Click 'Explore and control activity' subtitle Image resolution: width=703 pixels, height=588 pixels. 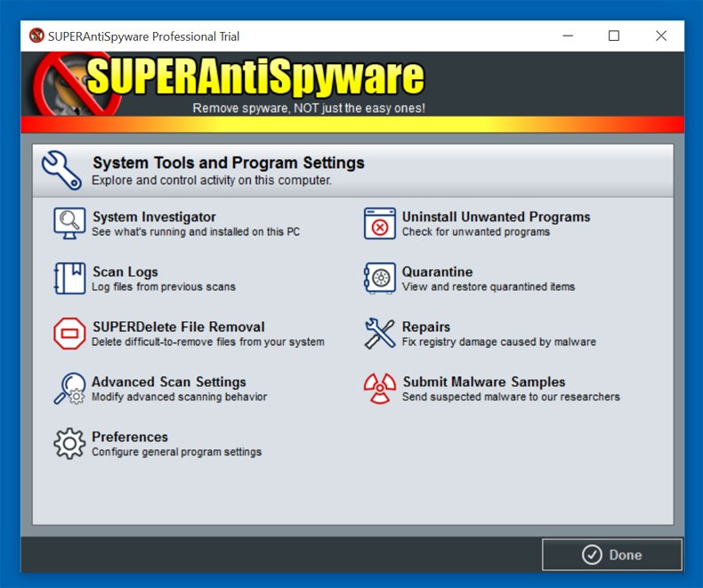tap(212, 181)
